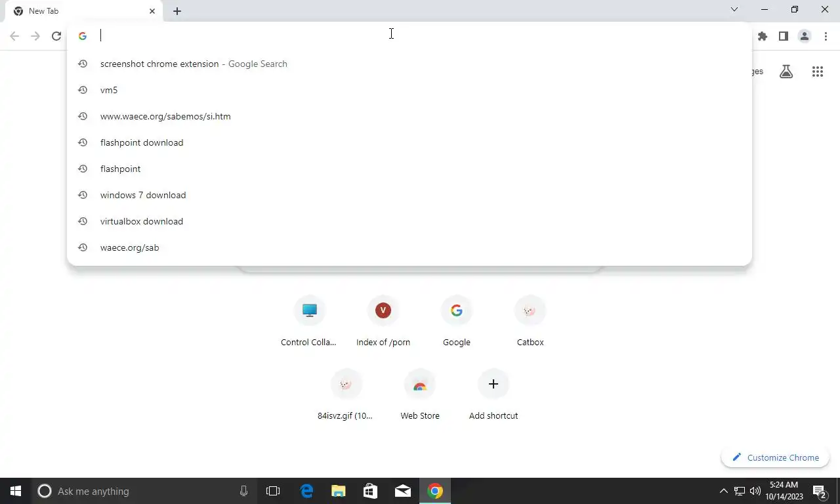
Task: Show hidden system tray icons
Action: (x=724, y=491)
